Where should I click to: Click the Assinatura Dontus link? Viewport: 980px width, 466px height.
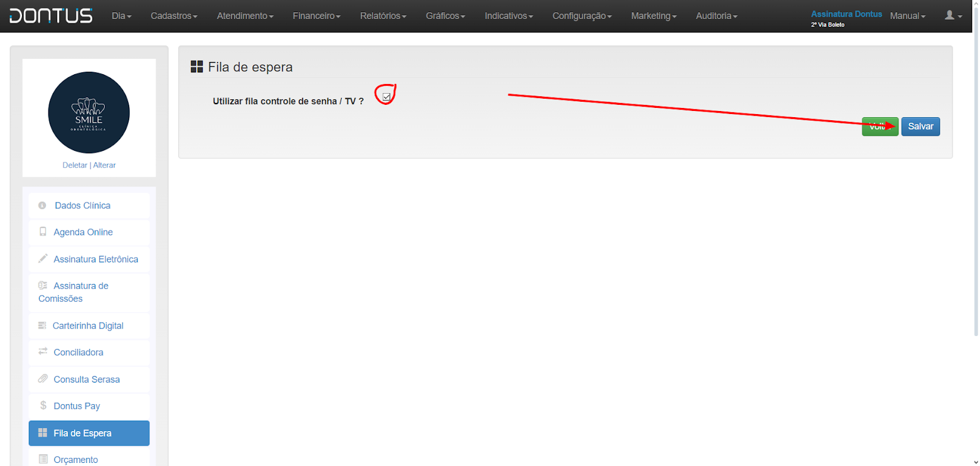coord(846,13)
